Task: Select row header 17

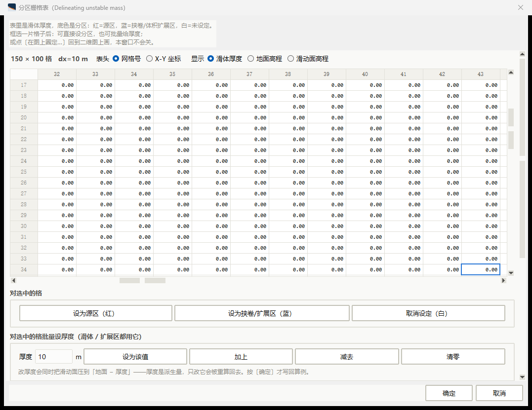Action: [x=24, y=85]
